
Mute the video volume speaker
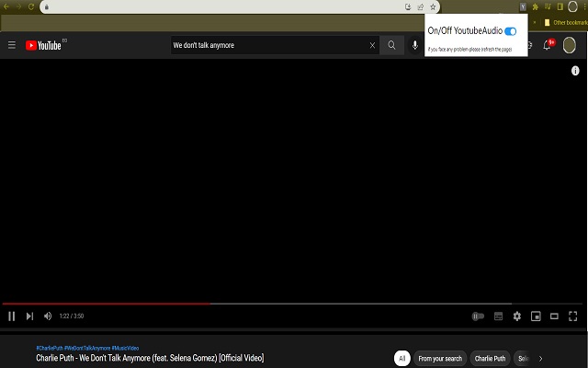(48, 316)
